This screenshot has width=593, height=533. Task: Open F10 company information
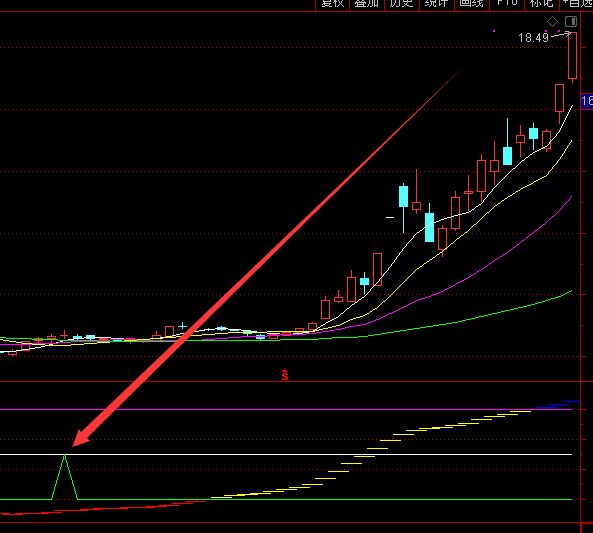(507, 4)
